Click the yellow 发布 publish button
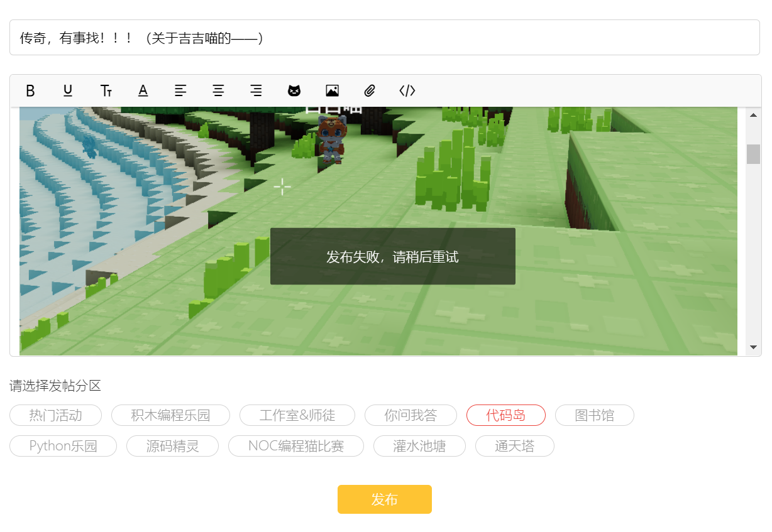 coord(385,499)
